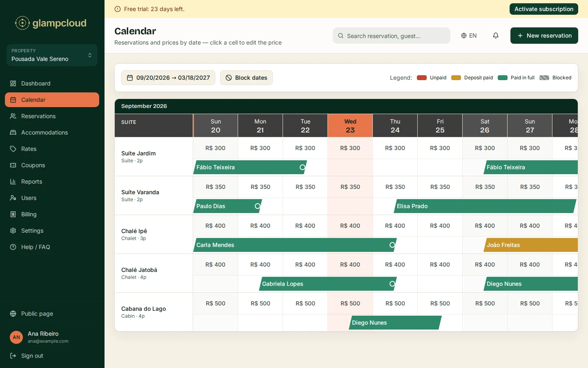This screenshot has height=368, width=588.
Task: Click Activate subscription button
Action: point(544,9)
